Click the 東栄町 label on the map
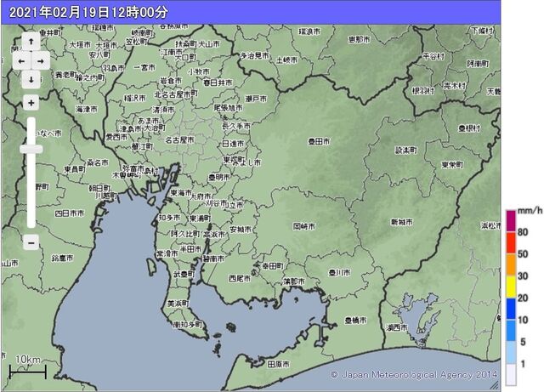544x392 pixels. point(452,165)
